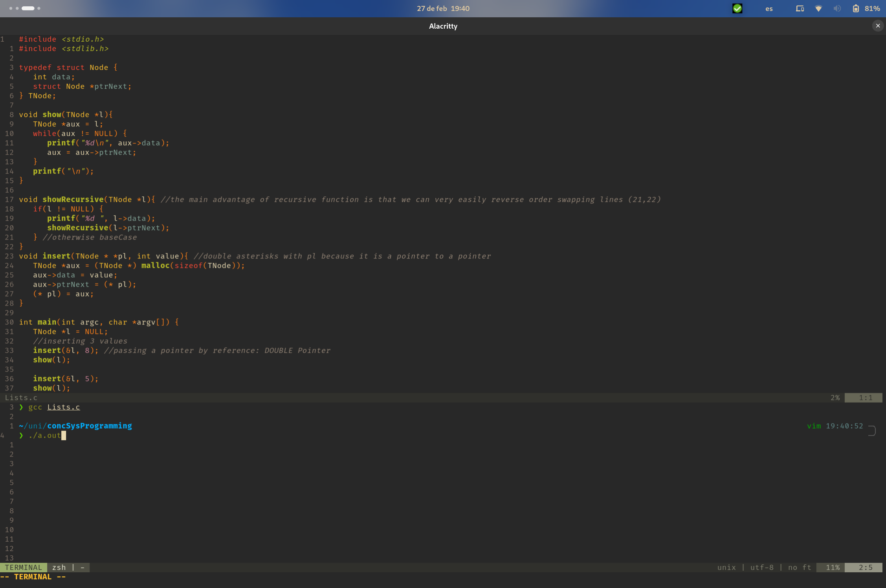
Task: Open the Wi-Fi network indicator
Action: click(818, 8)
